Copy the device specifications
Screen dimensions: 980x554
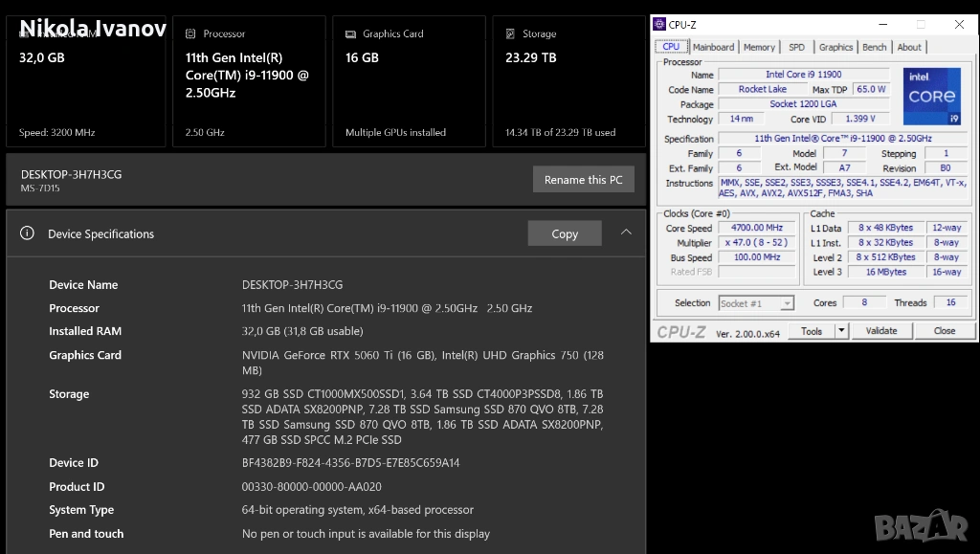click(x=565, y=233)
